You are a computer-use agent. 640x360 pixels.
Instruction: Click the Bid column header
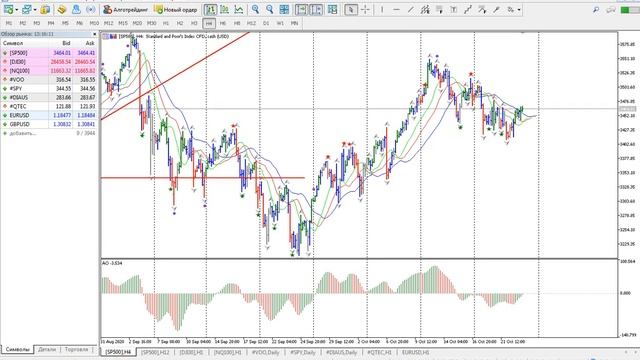point(66,43)
